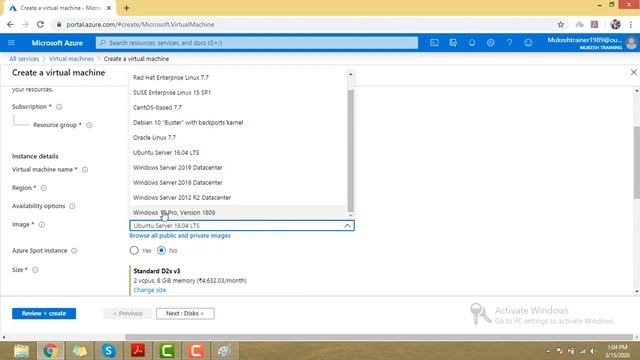This screenshot has width=640, height=360.
Task: Click the info icon next to Availability options
Action: coord(72,206)
